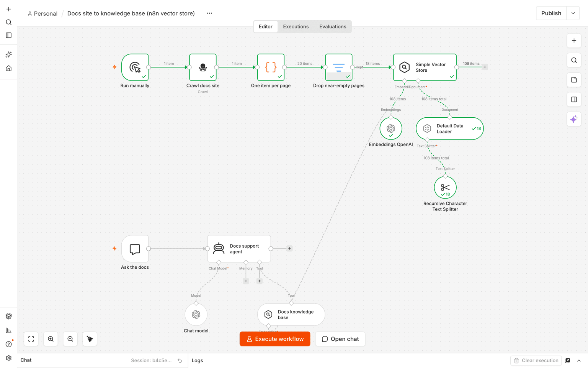The height and width of the screenshot is (368, 588).
Task: Open canvas search nodes button
Action: click(574, 60)
